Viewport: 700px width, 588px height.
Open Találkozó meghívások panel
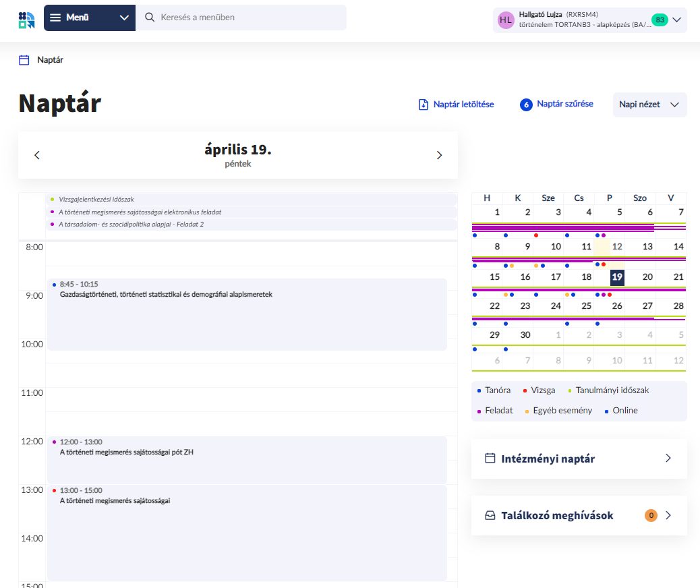point(579,516)
